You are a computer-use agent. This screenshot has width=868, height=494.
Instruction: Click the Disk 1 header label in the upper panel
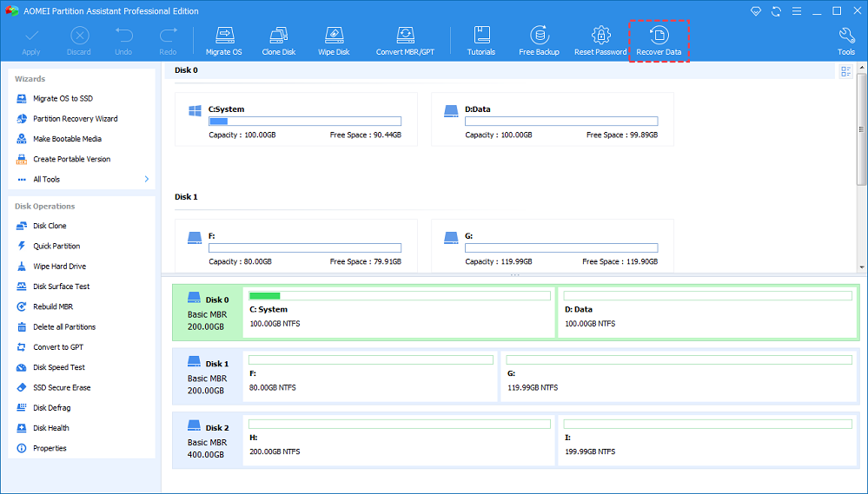186,197
